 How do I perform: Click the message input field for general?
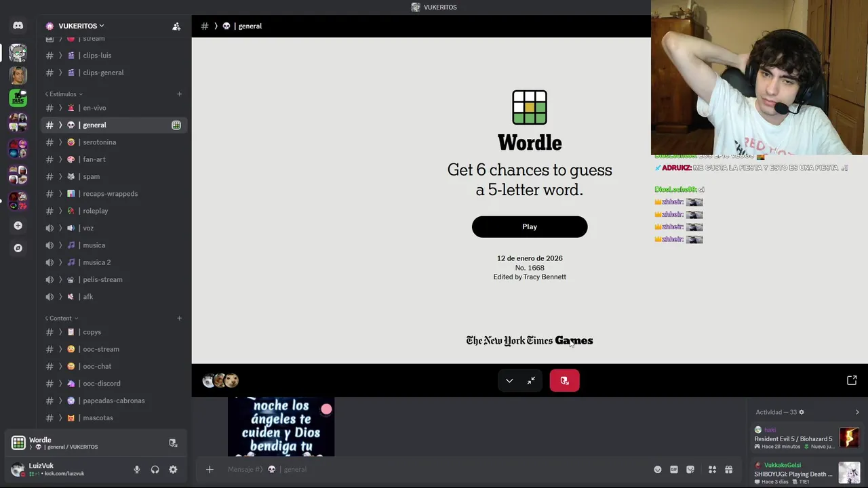click(434, 470)
